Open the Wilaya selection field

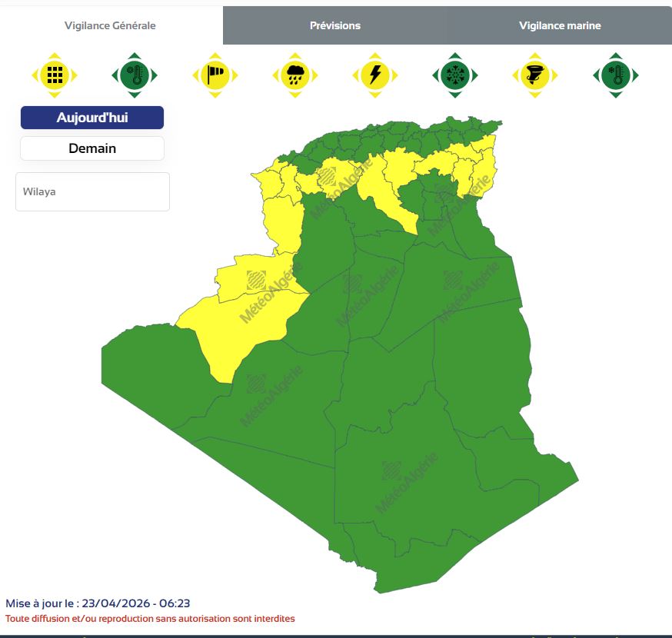tap(92, 191)
